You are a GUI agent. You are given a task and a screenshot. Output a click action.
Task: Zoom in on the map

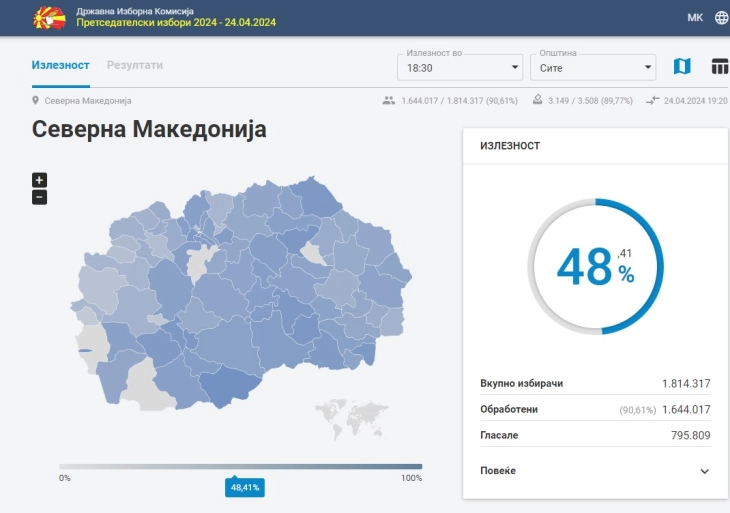(39, 180)
